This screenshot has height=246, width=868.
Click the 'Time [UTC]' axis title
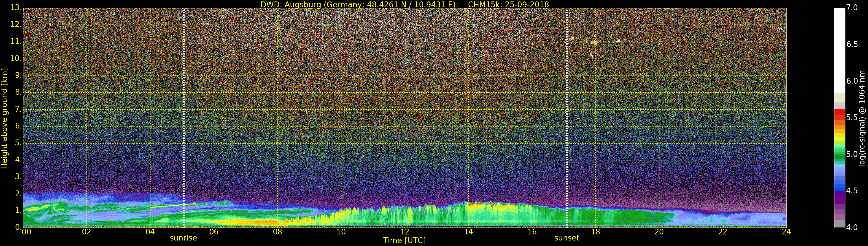[404, 241]
